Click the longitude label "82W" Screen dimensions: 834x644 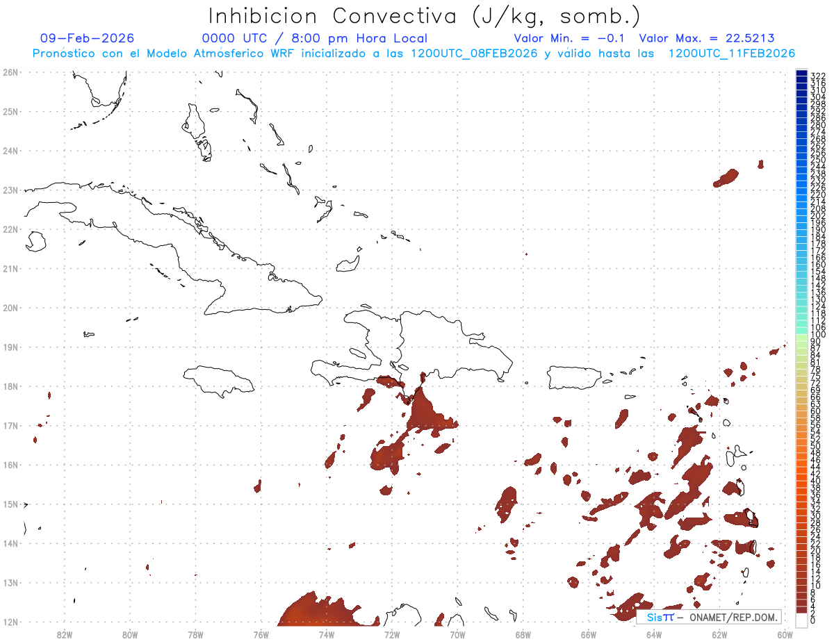coord(65,634)
